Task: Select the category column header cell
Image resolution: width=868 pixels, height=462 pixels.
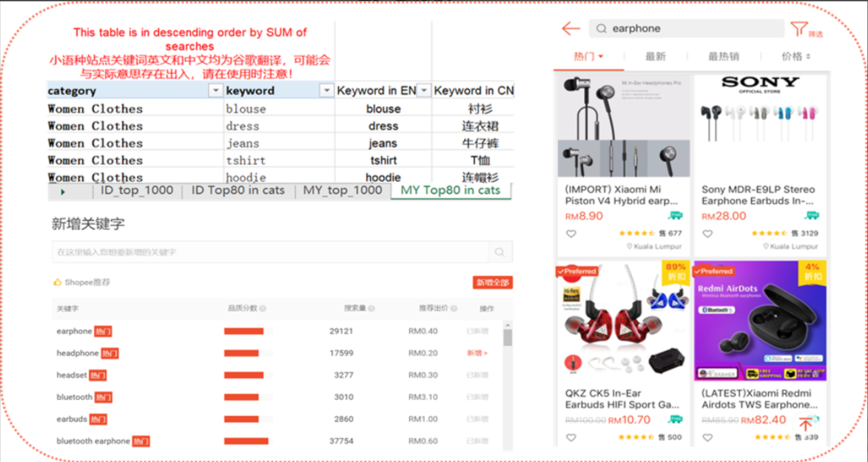Action: click(x=135, y=91)
